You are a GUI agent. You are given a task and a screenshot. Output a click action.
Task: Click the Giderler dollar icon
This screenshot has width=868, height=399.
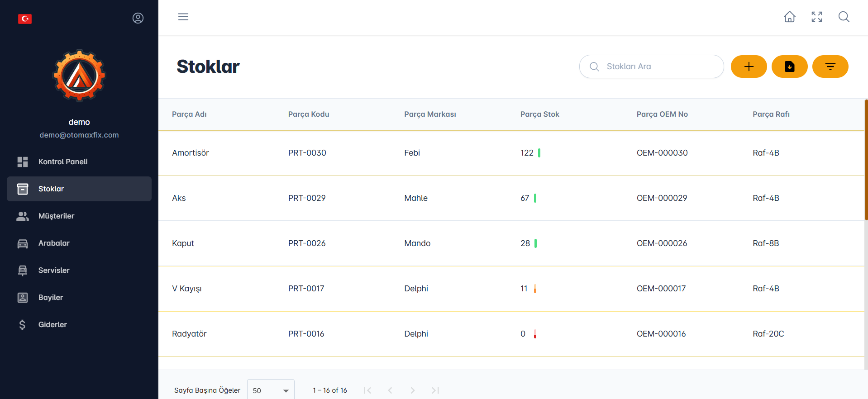pyautogui.click(x=23, y=325)
